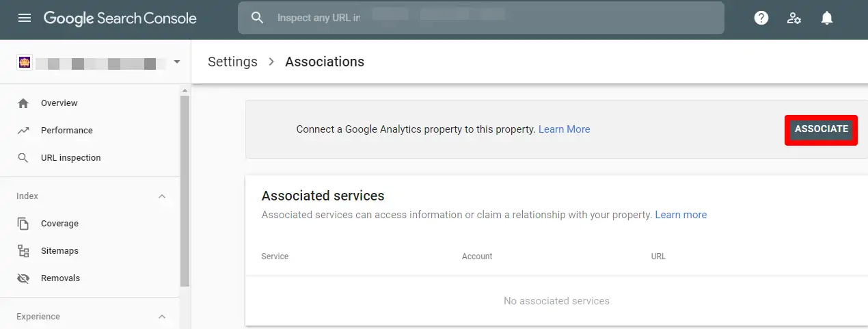Viewport: 868px width, 329px height.
Task: Click the Removals crossed-eye icon
Action: tap(23, 278)
